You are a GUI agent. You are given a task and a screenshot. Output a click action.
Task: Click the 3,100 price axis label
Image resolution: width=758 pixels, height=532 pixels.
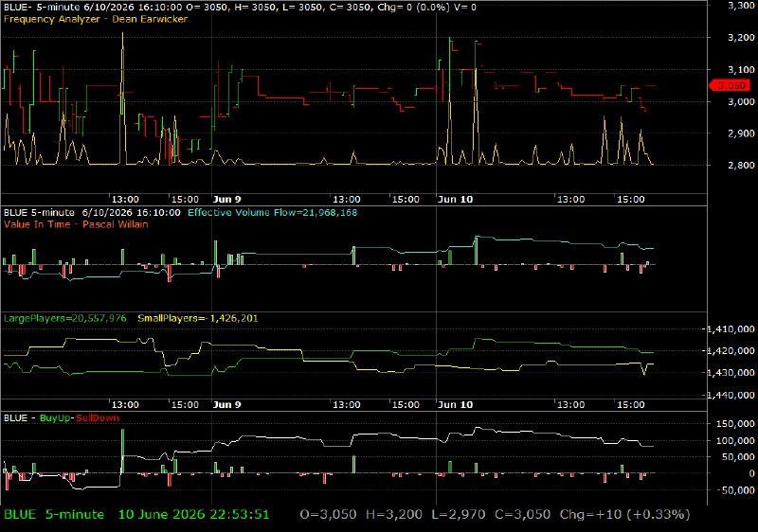741,69
